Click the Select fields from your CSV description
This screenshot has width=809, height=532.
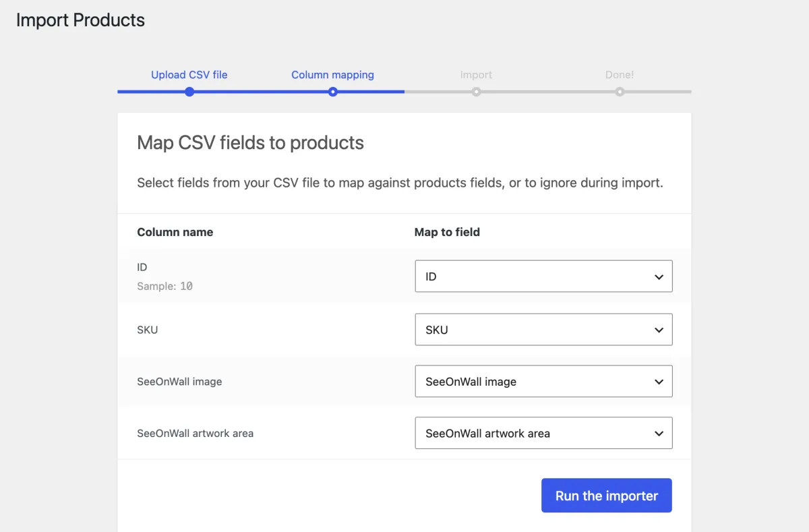coord(400,183)
